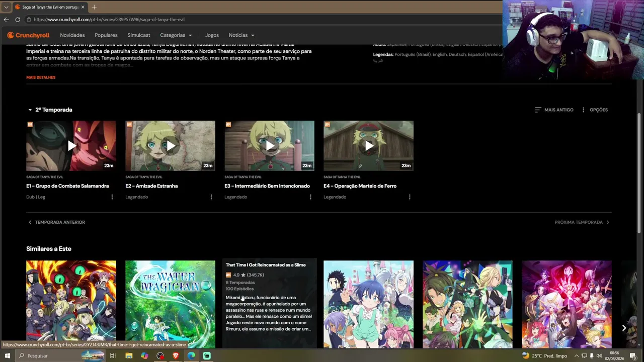Open more options for episode E4
This screenshot has width=644, height=362.
(410, 197)
